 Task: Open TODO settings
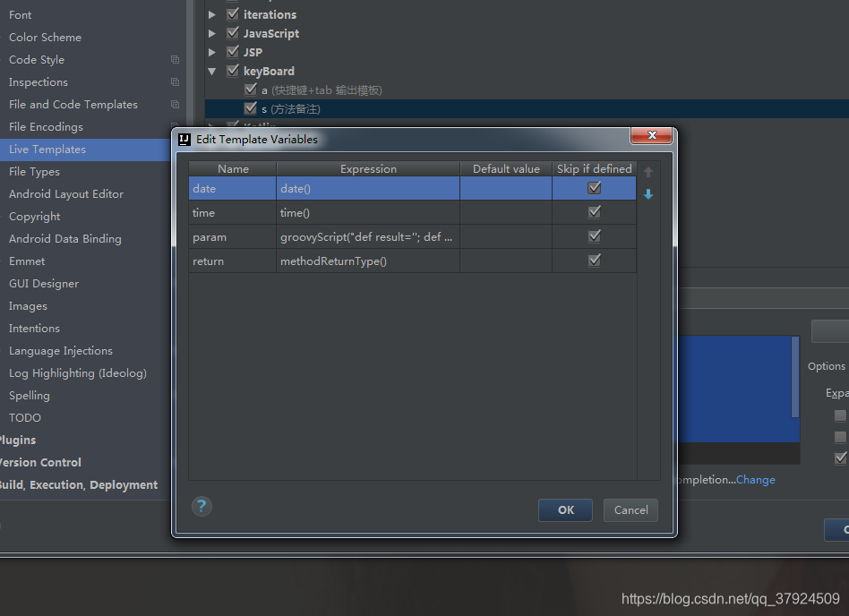[24, 418]
